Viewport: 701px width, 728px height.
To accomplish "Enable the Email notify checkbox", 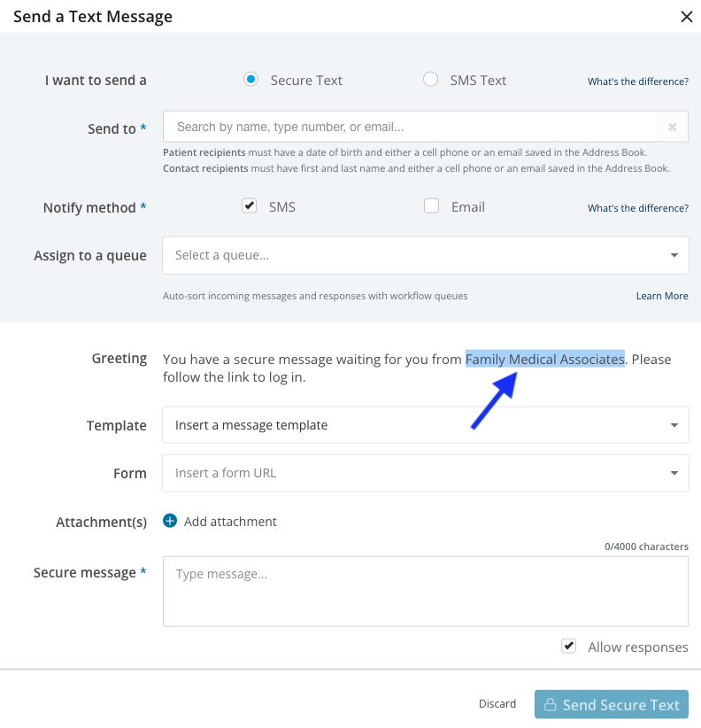I will pos(431,206).
